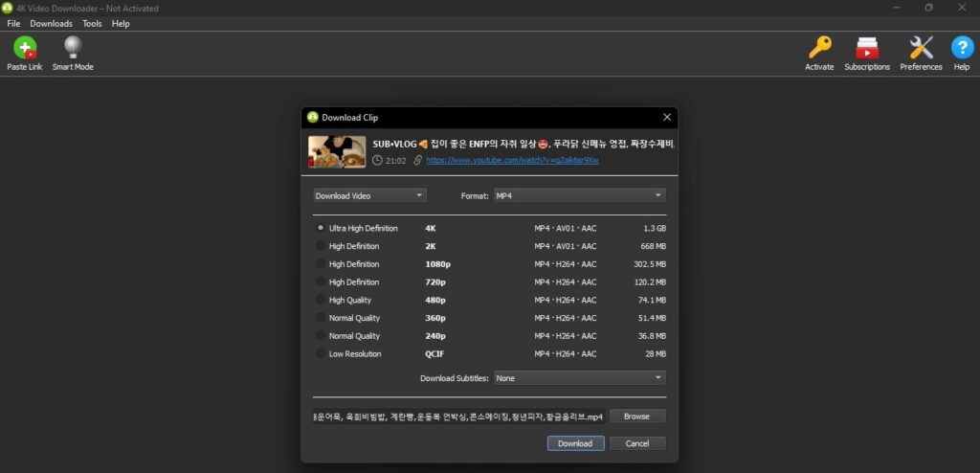Click the video thumbnail preview

click(337, 151)
